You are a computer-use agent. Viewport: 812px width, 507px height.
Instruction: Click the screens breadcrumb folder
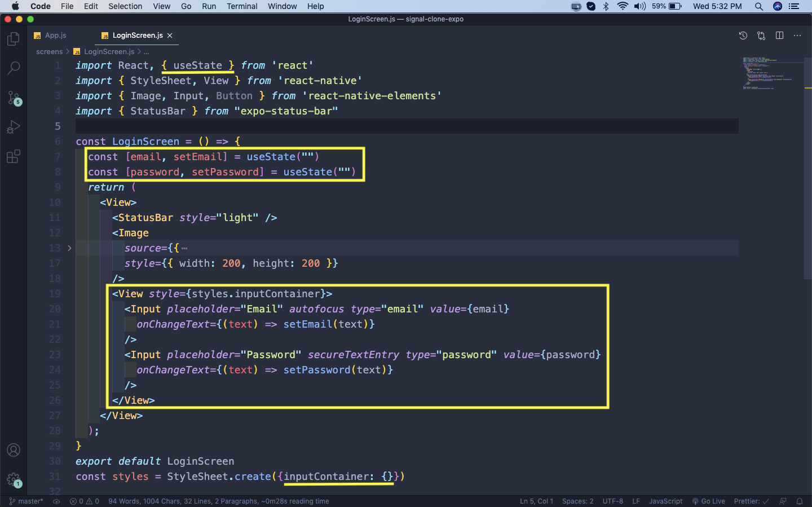pos(50,52)
